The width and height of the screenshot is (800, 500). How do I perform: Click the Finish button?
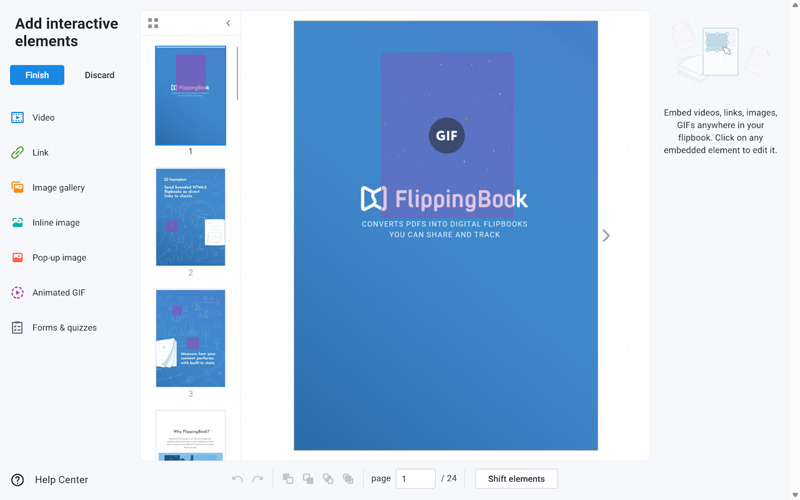(x=37, y=75)
